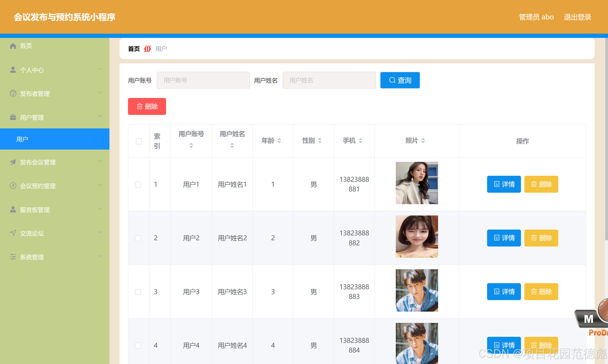608x364 pixels.
Task: Sort table by 手机 column arrows
Action: (360, 140)
